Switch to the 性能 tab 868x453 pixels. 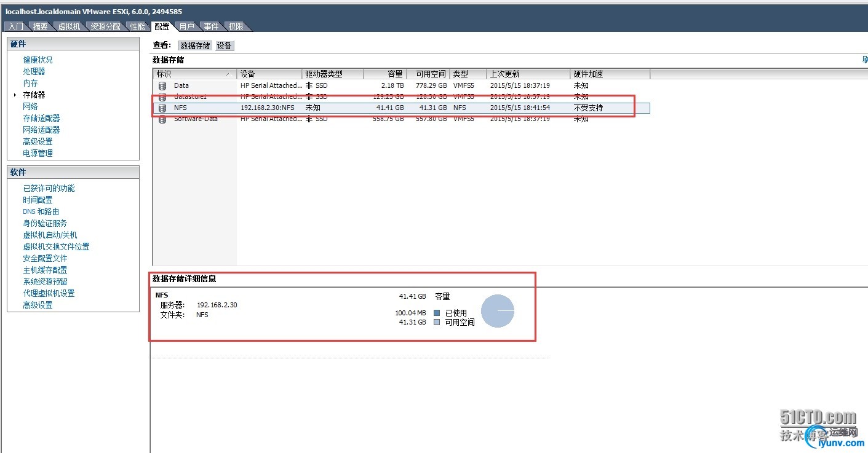click(138, 26)
